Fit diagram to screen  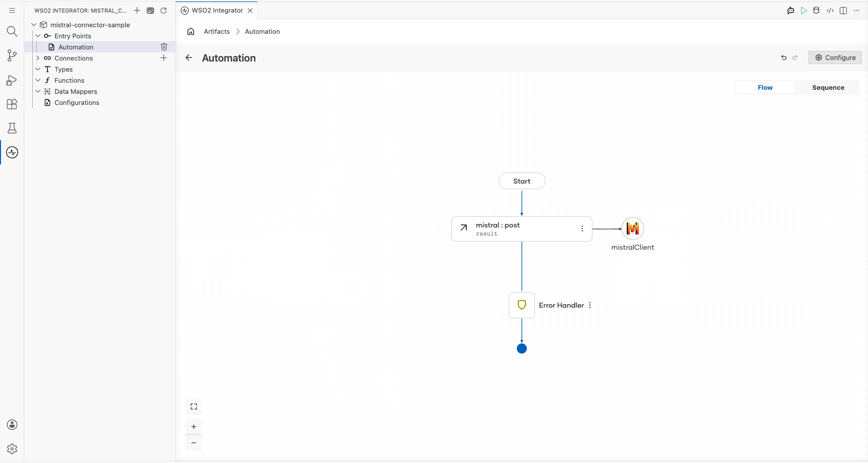[194, 407]
